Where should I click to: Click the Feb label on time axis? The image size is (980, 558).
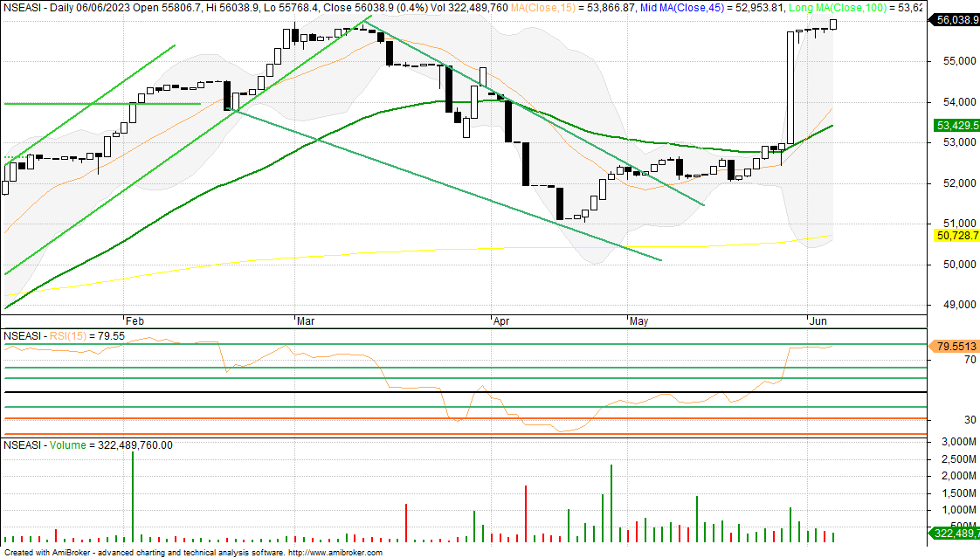(134, 321)
